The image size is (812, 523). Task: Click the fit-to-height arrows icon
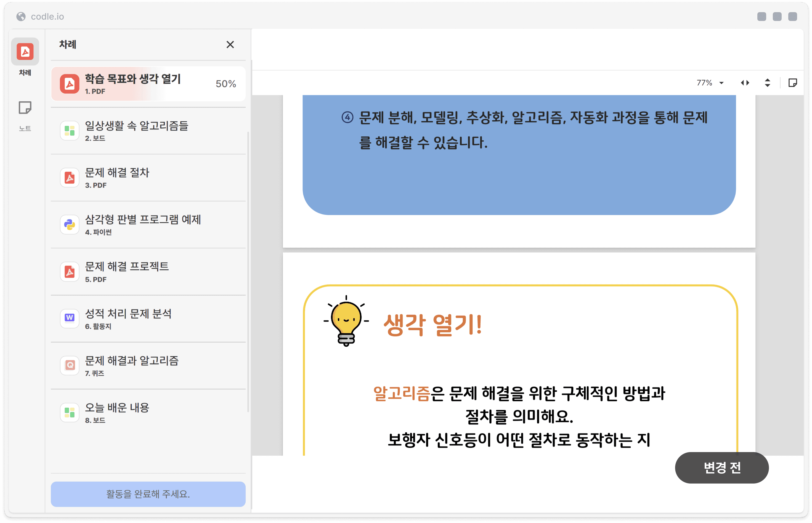[x=767, y=83]
